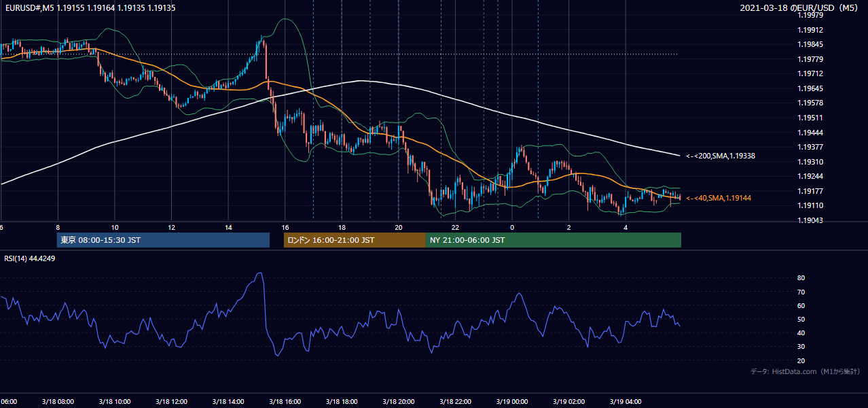Select the NY 21:00-06:00 JST session bar
The height and width of the screenshot is (408, 868).
(554, 240)
